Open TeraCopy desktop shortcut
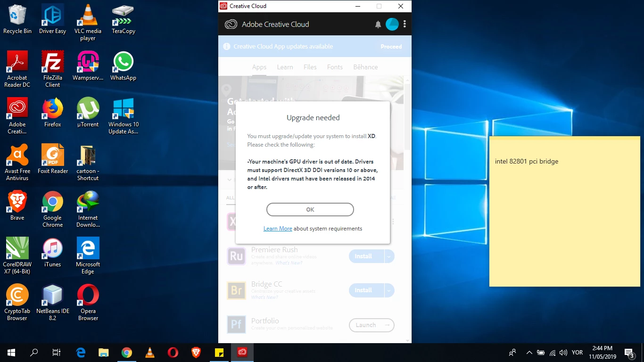644x362 pixels. (124, 19)
